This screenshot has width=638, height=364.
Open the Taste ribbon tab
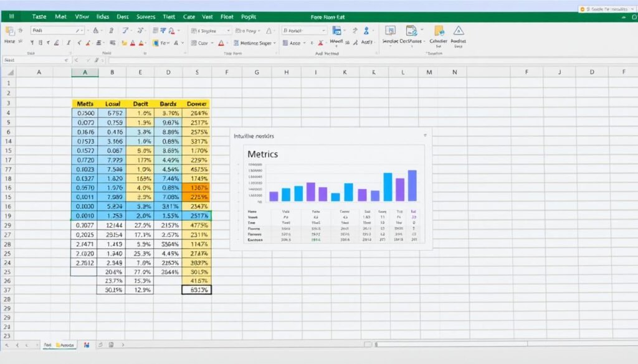pyautogui.click(x=39, y=17)
